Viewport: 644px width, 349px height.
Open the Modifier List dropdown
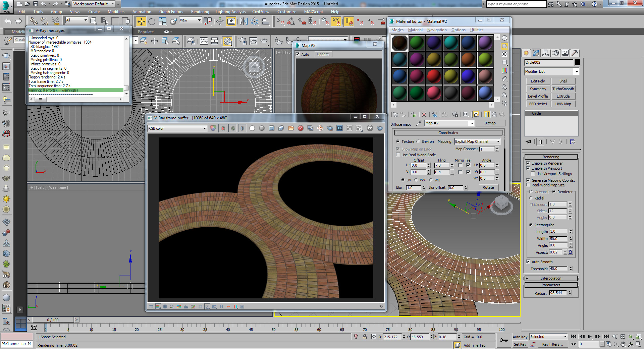click(552, 71)
